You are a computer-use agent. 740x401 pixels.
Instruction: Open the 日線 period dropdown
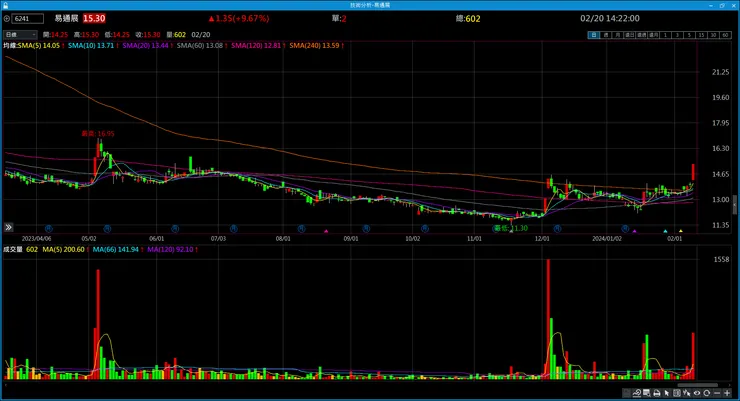(x=20, y=34)
